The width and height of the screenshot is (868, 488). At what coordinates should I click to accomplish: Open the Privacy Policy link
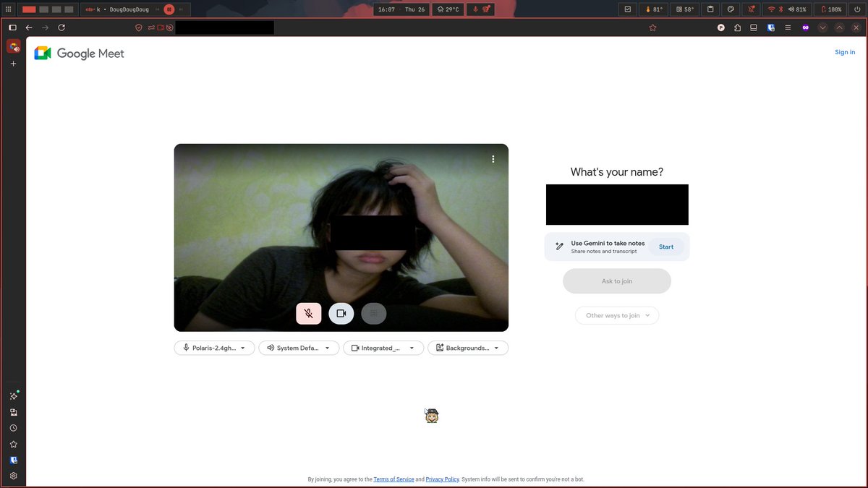[442, 479]
